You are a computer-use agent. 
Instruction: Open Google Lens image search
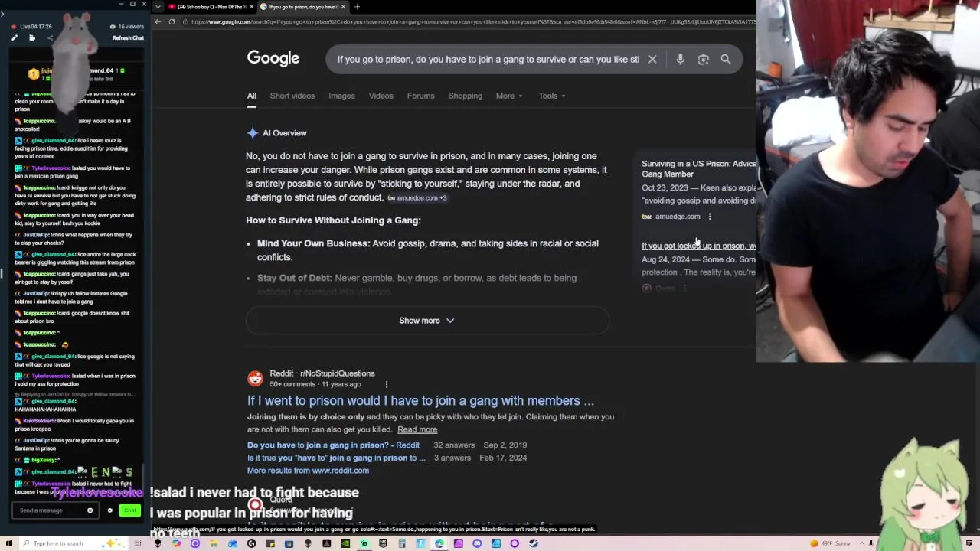click(x=703, y=59)
